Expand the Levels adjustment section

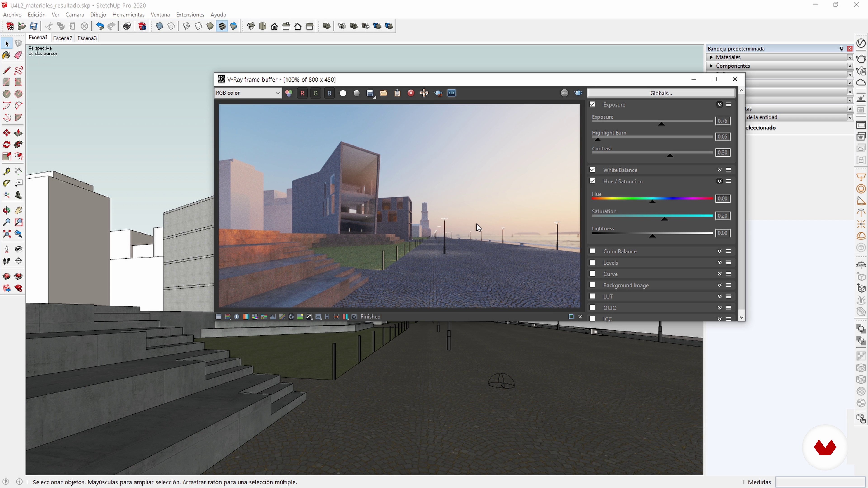tap(719, 262)
